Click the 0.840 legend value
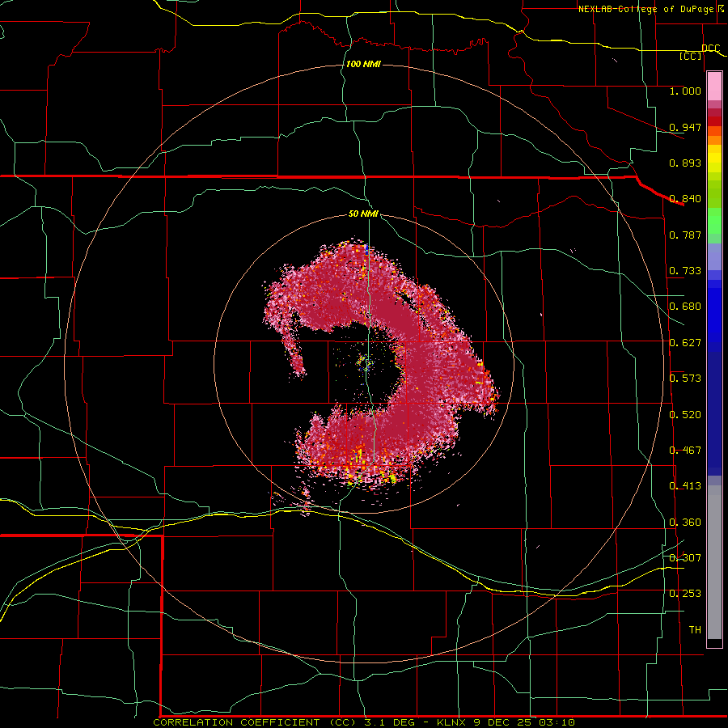 685,199
